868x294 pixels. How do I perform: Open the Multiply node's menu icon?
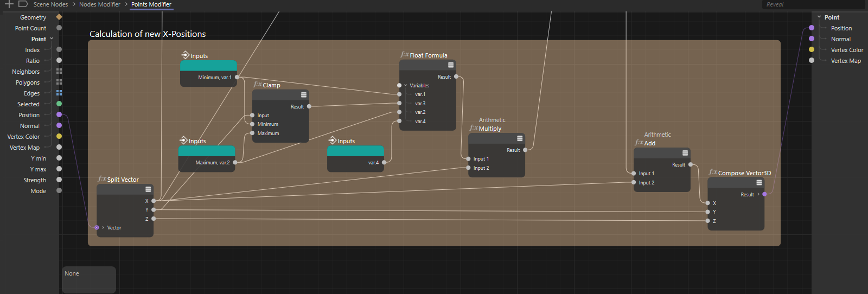point(520,138)
